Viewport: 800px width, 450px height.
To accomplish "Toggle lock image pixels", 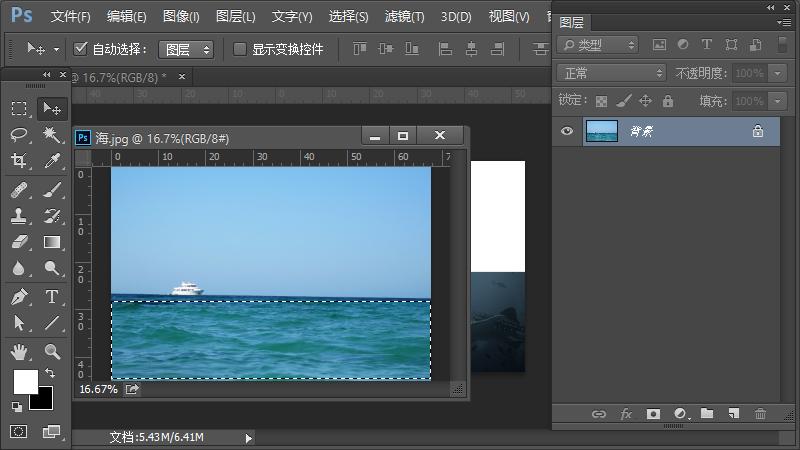I will [623, 101].
